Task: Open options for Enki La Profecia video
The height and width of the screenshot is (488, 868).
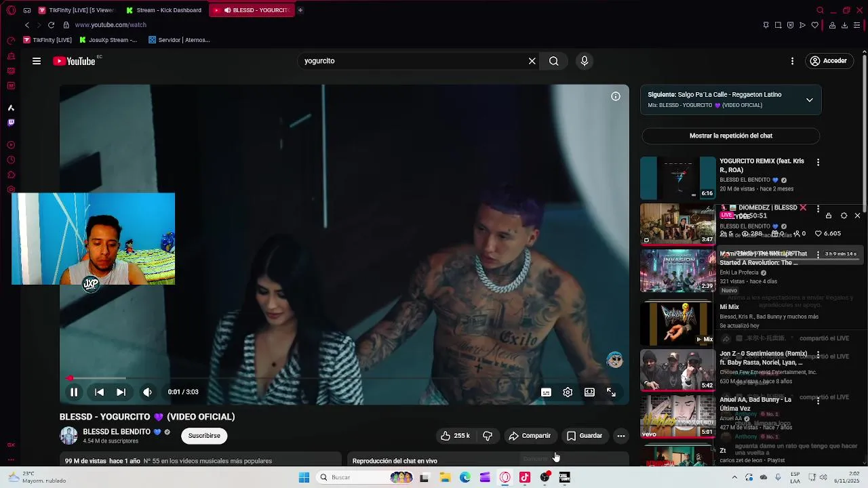Action: [x=818, y=255]
